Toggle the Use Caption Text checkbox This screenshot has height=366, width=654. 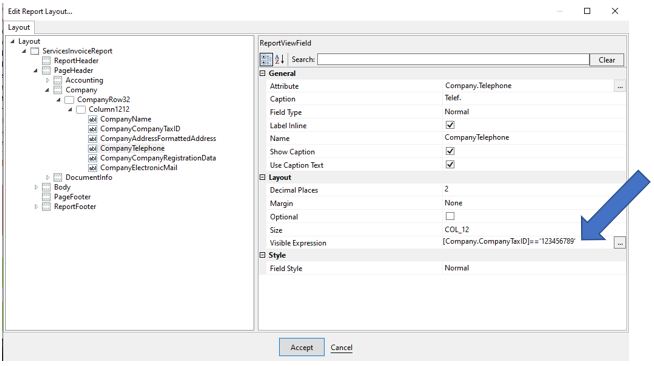(450, 165)
